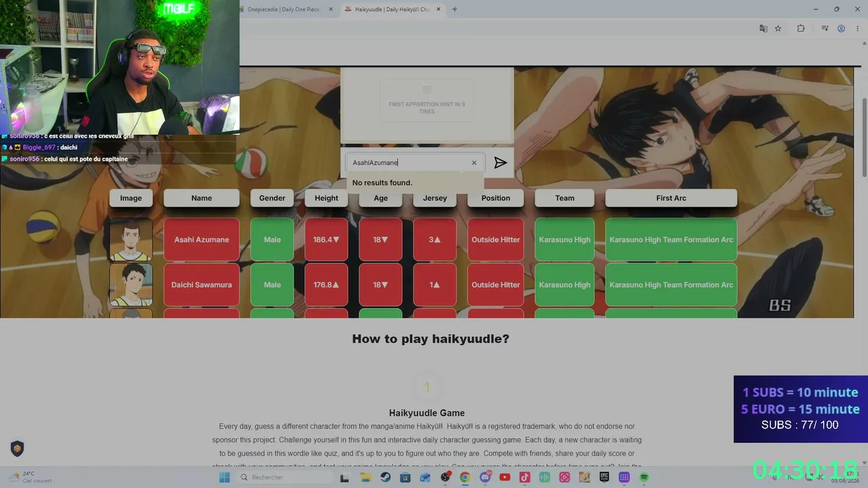Click the First Apparition hint box

[427, 100]
